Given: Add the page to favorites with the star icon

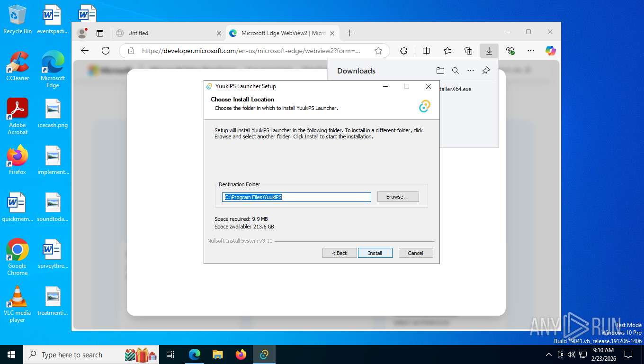Looking at the screenshot, I should pos(378,51).
